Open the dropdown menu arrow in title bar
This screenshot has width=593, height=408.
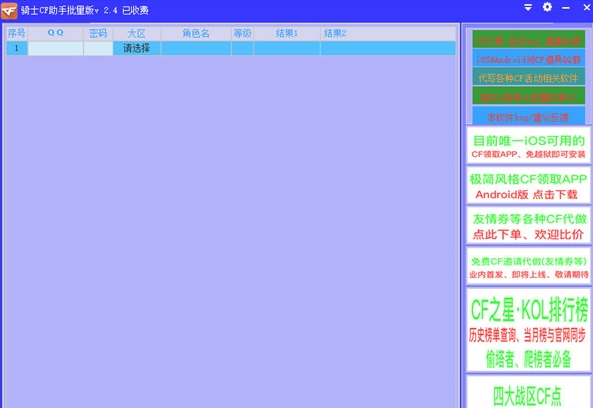(528, 7)
